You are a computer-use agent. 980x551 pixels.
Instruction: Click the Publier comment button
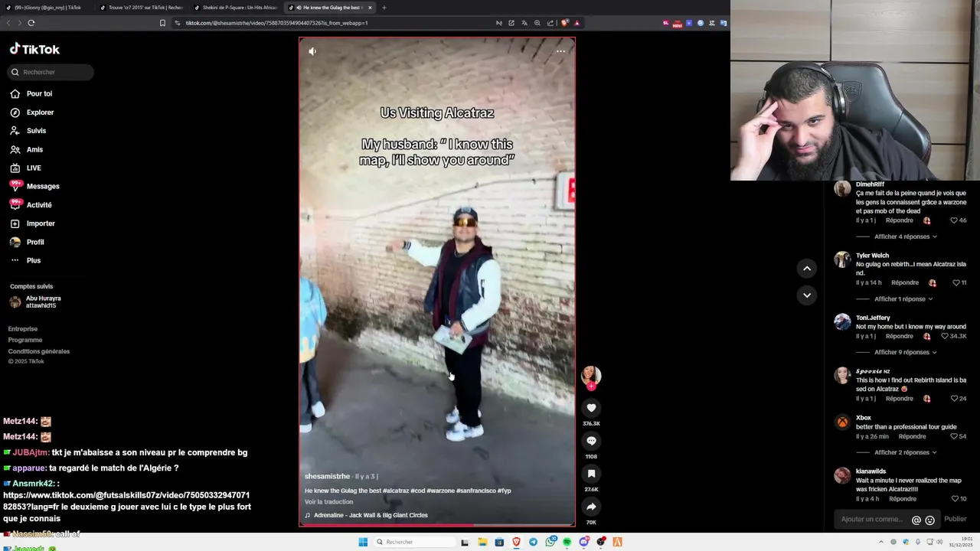(x=955, y=520)
